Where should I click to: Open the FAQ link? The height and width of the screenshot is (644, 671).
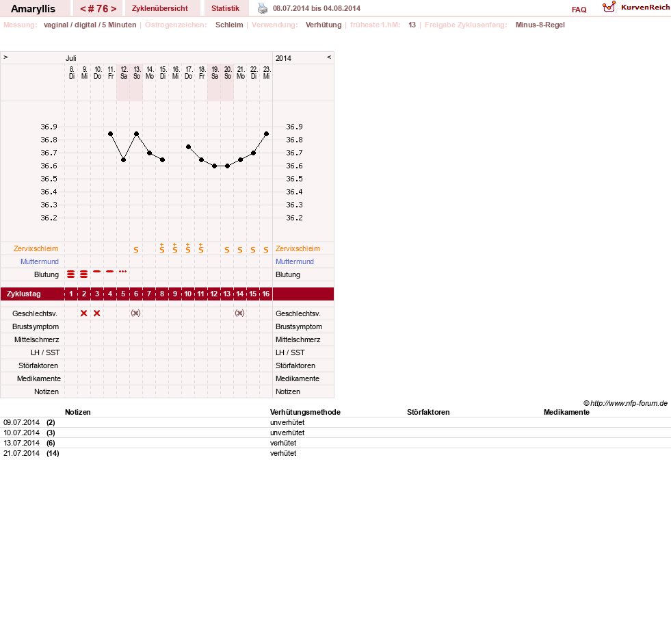[579, 10]
